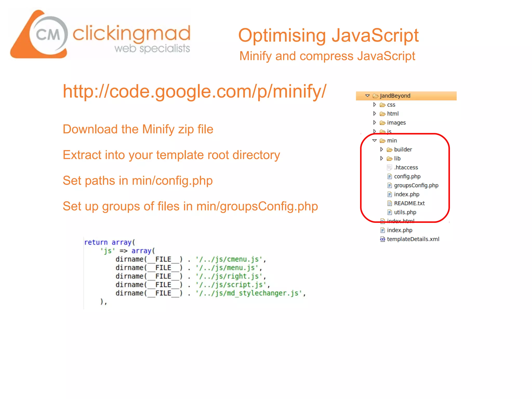Click 'Set paths in min/config.php' text
This screenshot has height=399, width=532.
(138, 181)
